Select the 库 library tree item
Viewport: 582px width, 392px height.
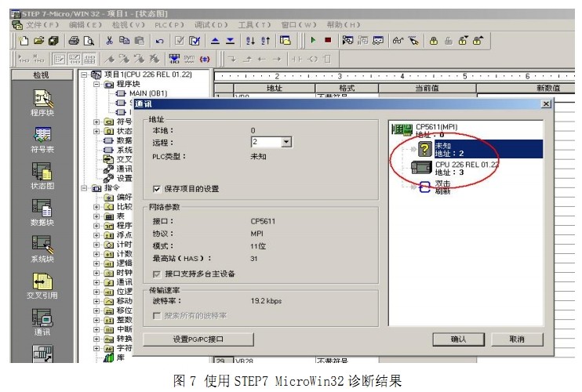(x=115, y=358)
